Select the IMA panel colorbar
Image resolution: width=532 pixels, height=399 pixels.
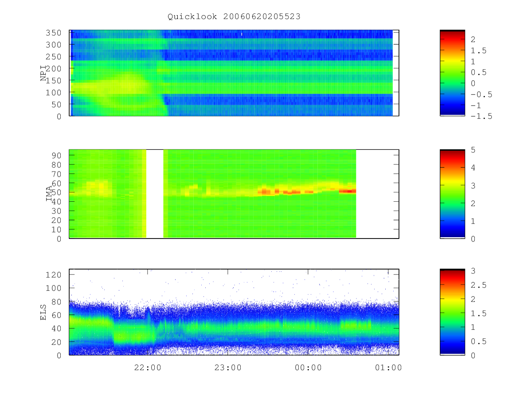(452, 194)
